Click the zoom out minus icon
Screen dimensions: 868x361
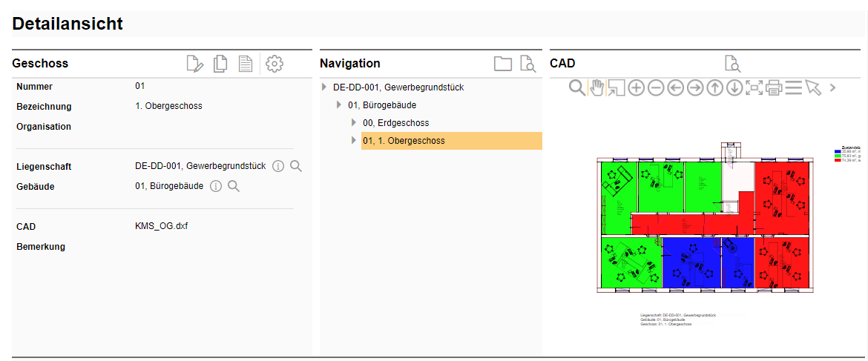coord(656,87)
